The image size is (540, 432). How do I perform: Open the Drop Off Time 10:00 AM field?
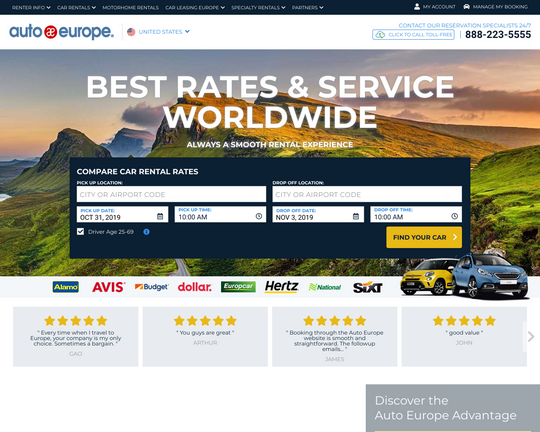point(416,214)
